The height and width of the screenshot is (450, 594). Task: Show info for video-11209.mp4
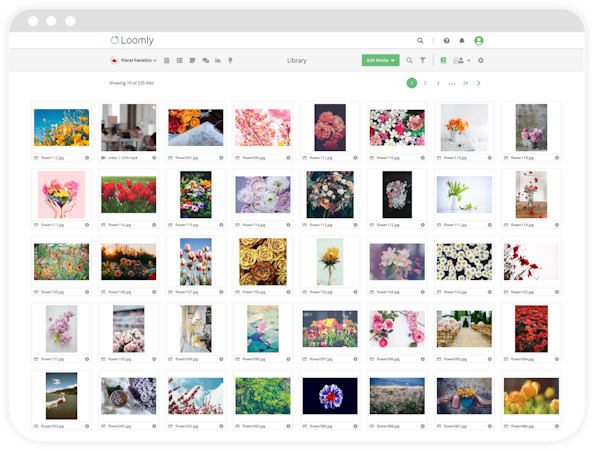pyautogui.click(x=154, y=158)
